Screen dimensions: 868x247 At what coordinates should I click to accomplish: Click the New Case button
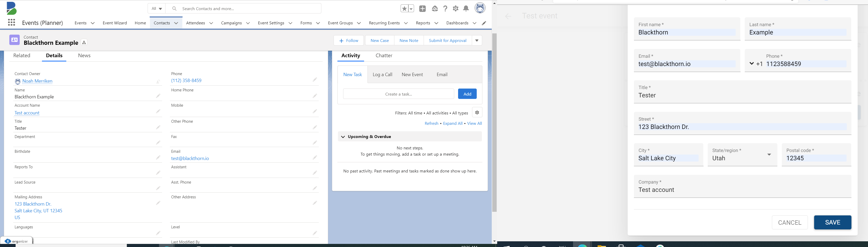pyautogui.click(x=380, y=40)
